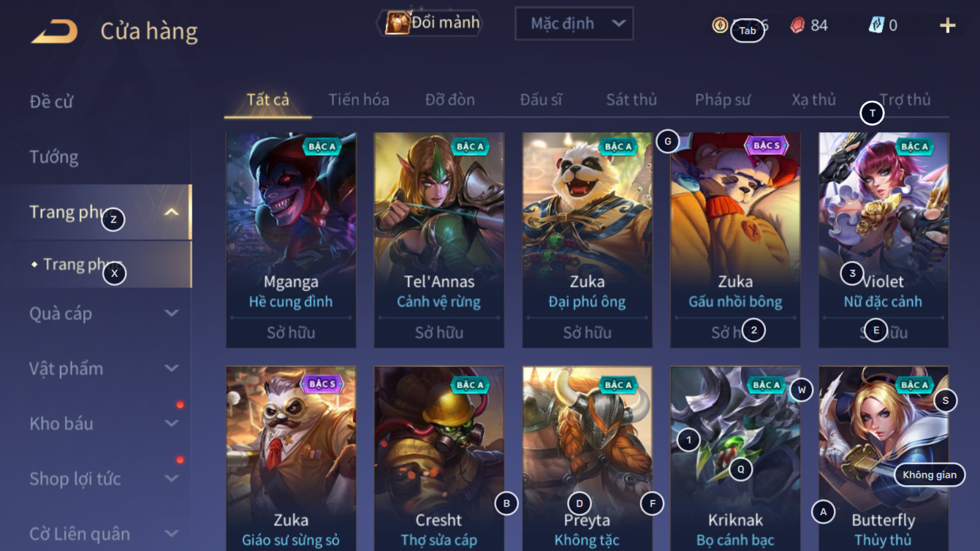Select Tel'Annas Cảnh vệ rừng skin card
The image size is (980, 551).
(x=438, y=240)
